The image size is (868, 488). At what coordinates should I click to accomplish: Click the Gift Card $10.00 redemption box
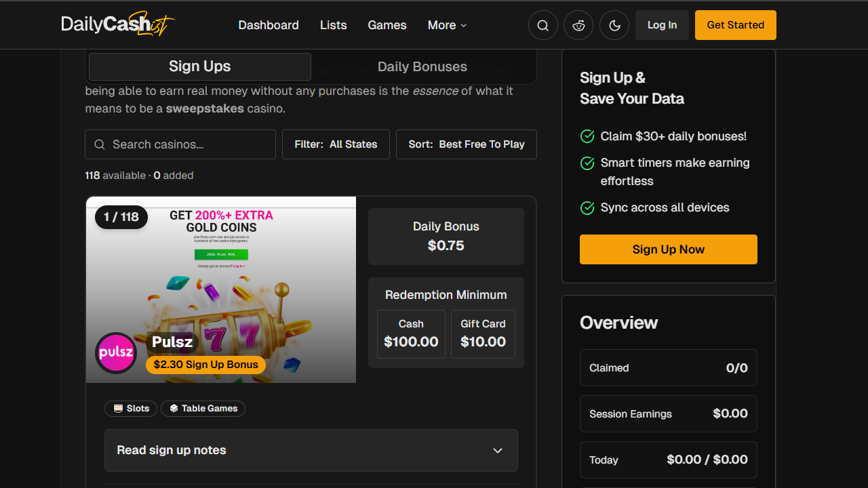pos(483,334)
